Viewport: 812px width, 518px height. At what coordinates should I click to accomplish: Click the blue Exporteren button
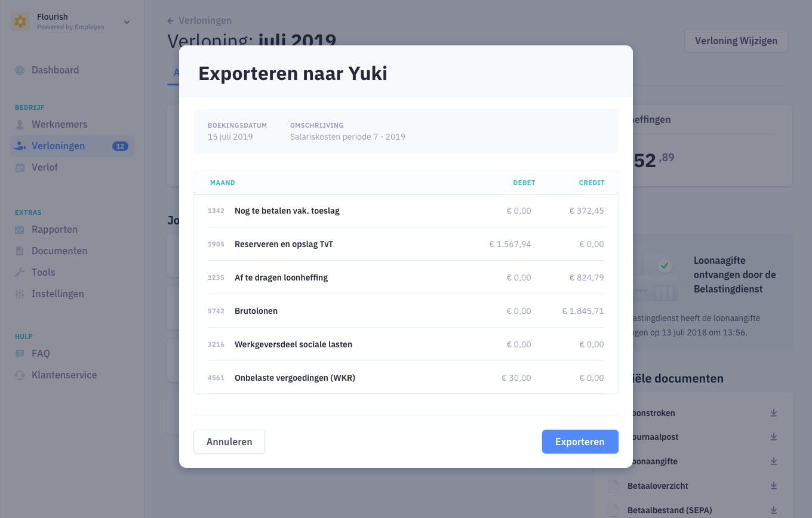coord(580,442)
